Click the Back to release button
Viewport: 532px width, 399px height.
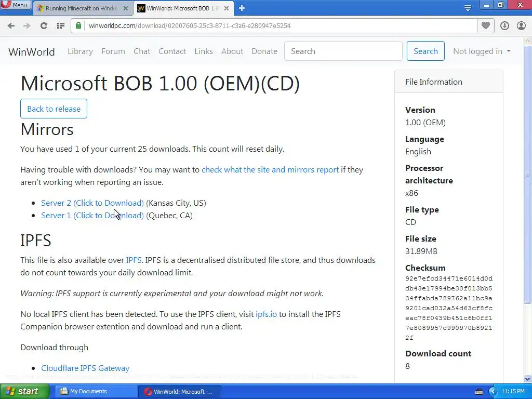coord(54,109)
